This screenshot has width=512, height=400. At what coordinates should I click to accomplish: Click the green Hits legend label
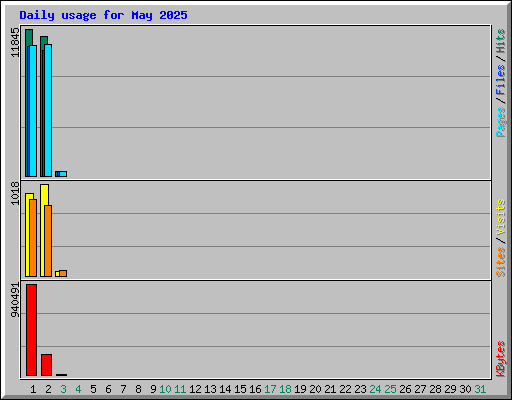[x=501, y=41]
